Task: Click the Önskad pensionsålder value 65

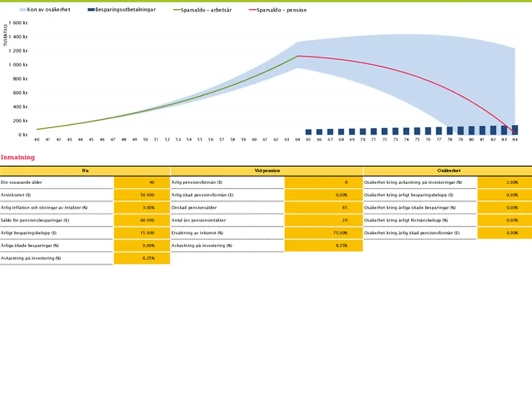Action: click(323, 208)
